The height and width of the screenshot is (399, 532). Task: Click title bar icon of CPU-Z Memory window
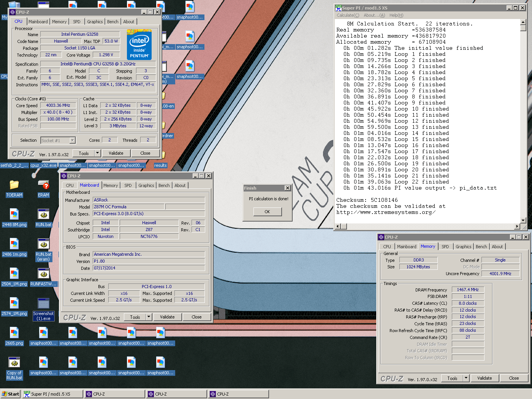click(381, 237)
